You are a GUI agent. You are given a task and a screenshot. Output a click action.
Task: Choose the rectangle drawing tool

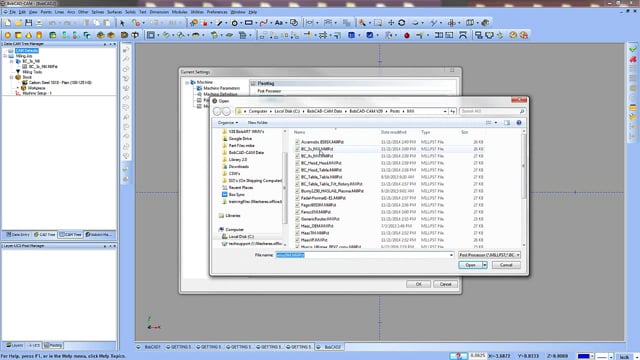click(x=249, y=23)
